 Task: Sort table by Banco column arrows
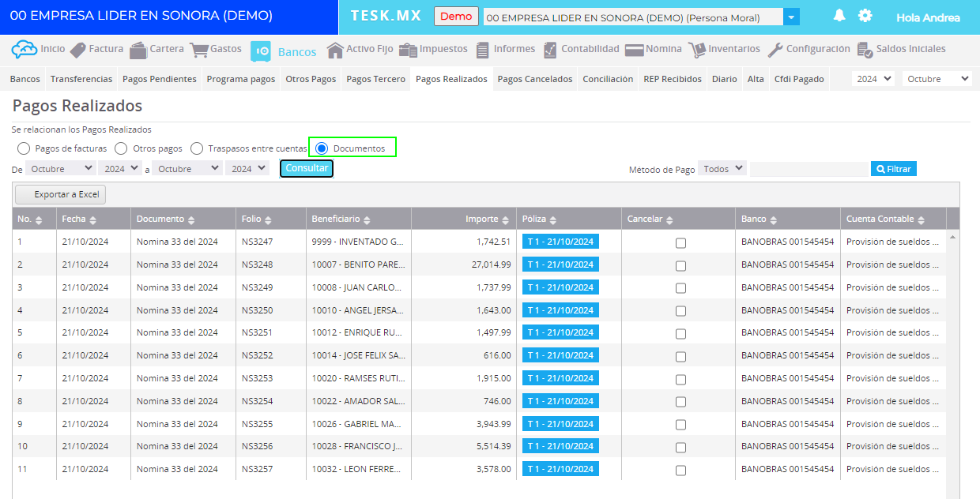(774, 219)
